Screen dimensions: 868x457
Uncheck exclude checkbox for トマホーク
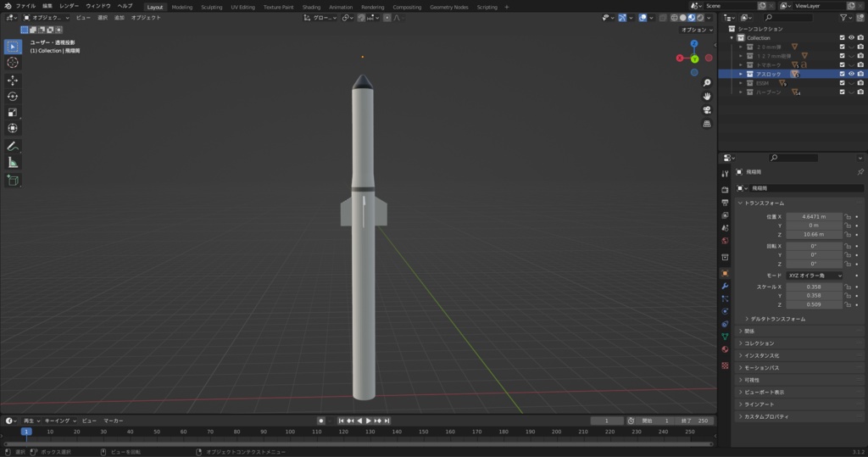[x=842, y=64]
